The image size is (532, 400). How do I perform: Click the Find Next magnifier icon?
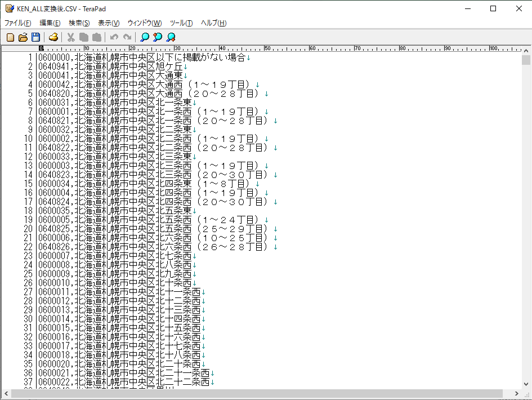(171, 37)
